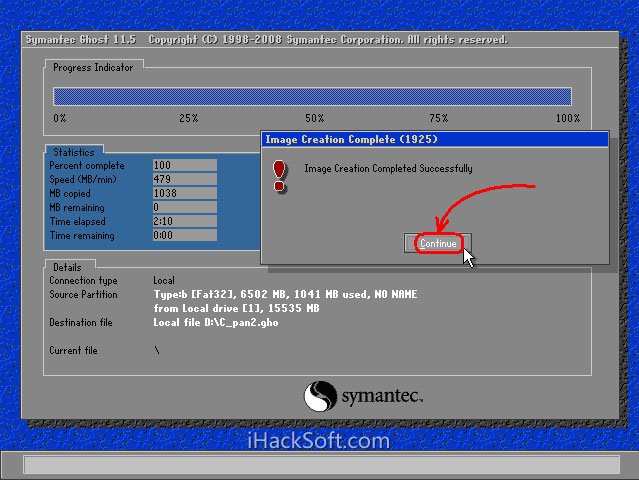Click the Image Creation Complete title bar
Image resolution: width=639 pixels, height=480 pixels.
435,139
